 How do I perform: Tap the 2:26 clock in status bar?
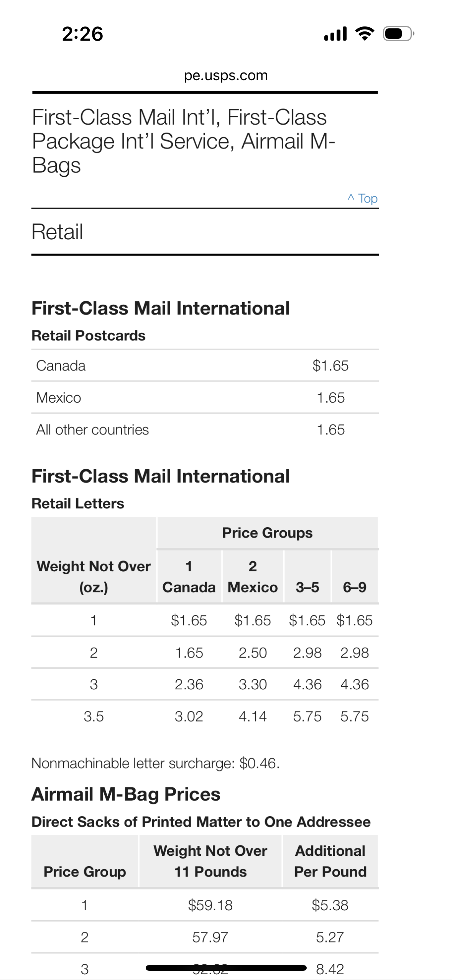click(82, 34)
